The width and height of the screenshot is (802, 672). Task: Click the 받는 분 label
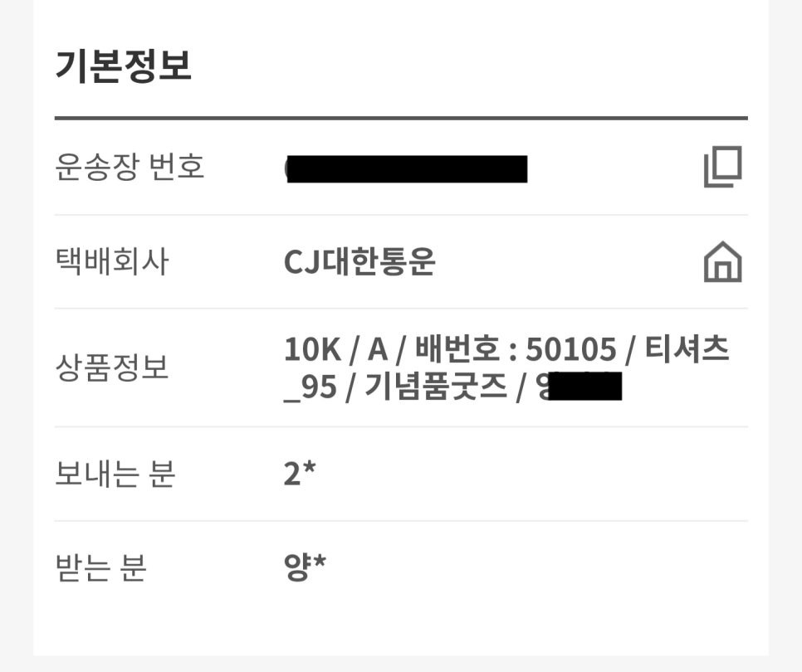[100, 567]
